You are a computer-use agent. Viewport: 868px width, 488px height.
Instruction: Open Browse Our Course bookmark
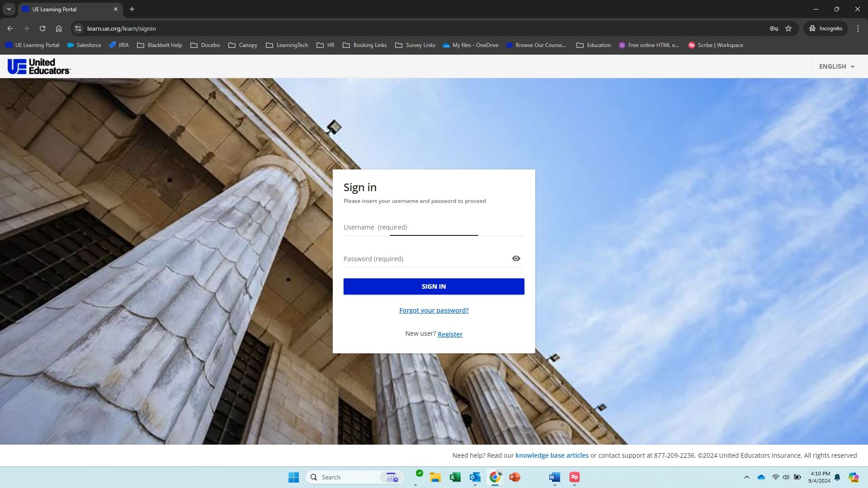pos(536,45)
